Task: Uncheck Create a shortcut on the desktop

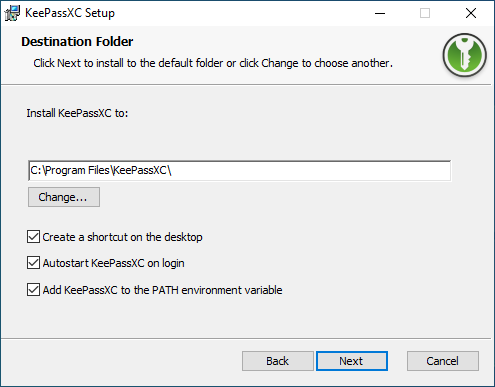Action: pos(33,237)
